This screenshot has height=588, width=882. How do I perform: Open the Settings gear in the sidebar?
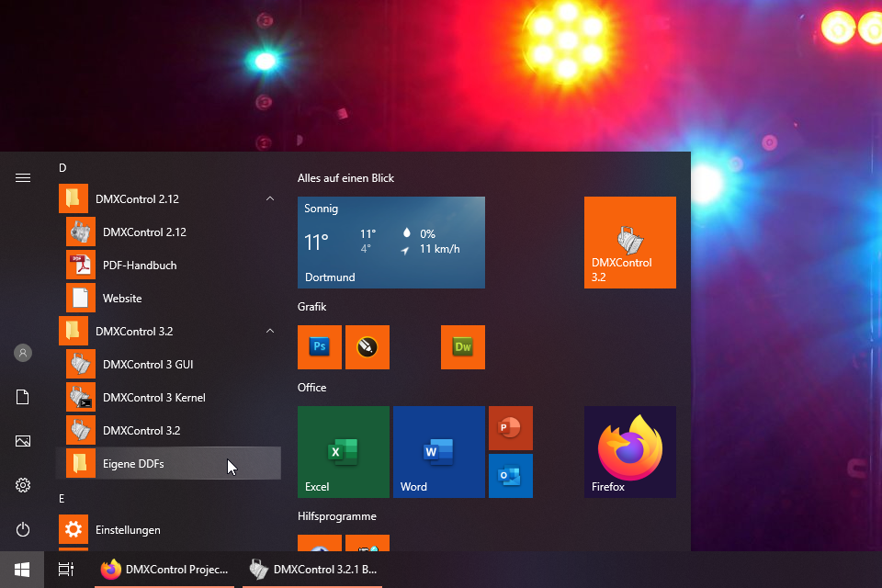point(23,485)
